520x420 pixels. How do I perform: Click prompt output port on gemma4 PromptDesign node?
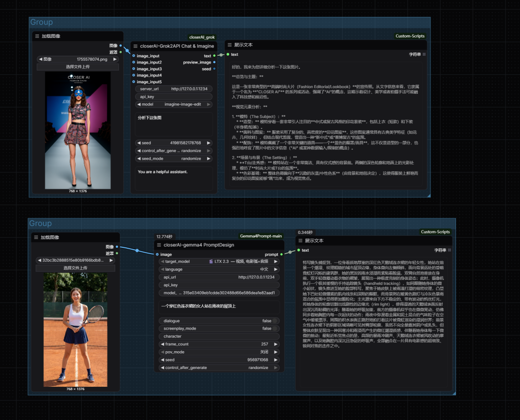(282, 254)
